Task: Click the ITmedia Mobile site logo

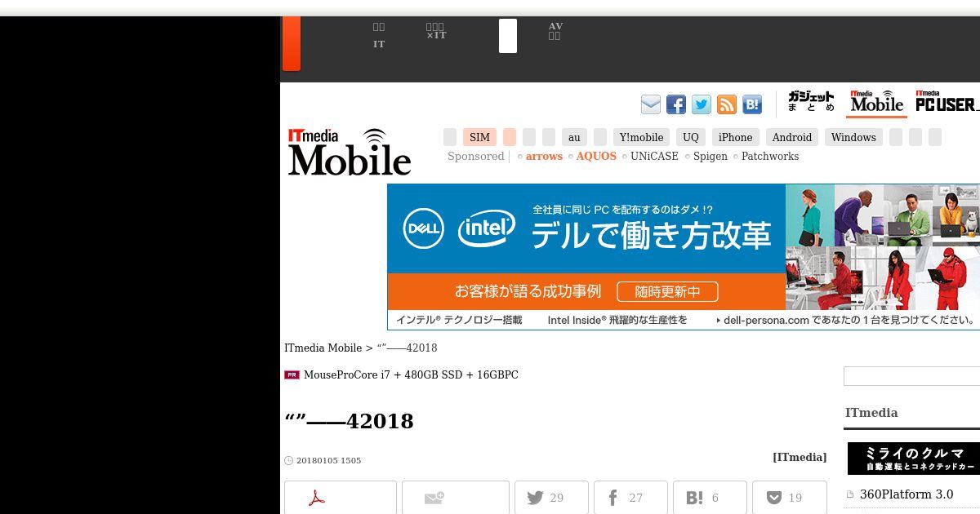Action: point(350,152)
